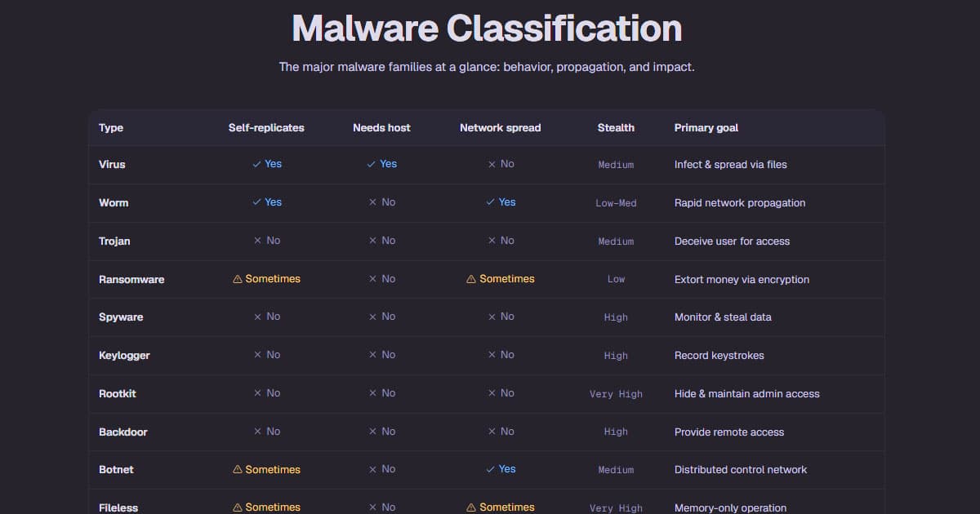Select the "Botnet" row label
The width and height of the screenshot is (980, 514).
point(116,469)
